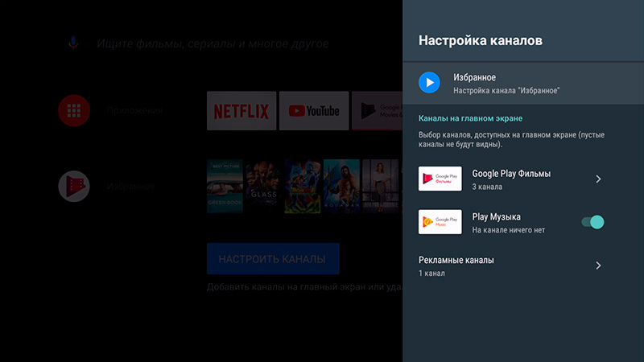Image resolution: width=644 pixels, height=362 pixels.
Task: Launch the Netflix app tile
Action: 242,111
